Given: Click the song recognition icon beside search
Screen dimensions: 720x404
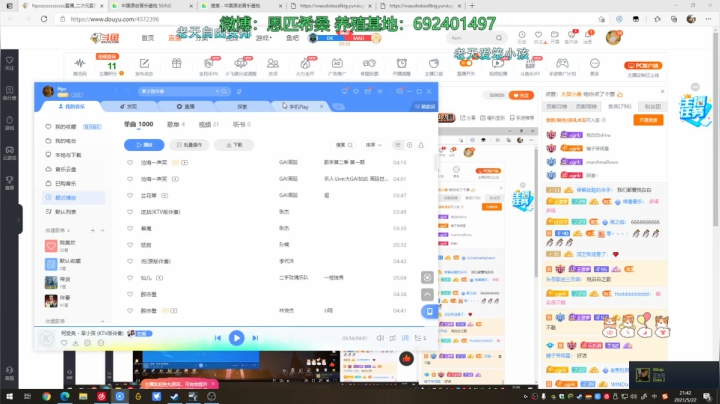Looking at the screenshot, I should coord(239,91).
